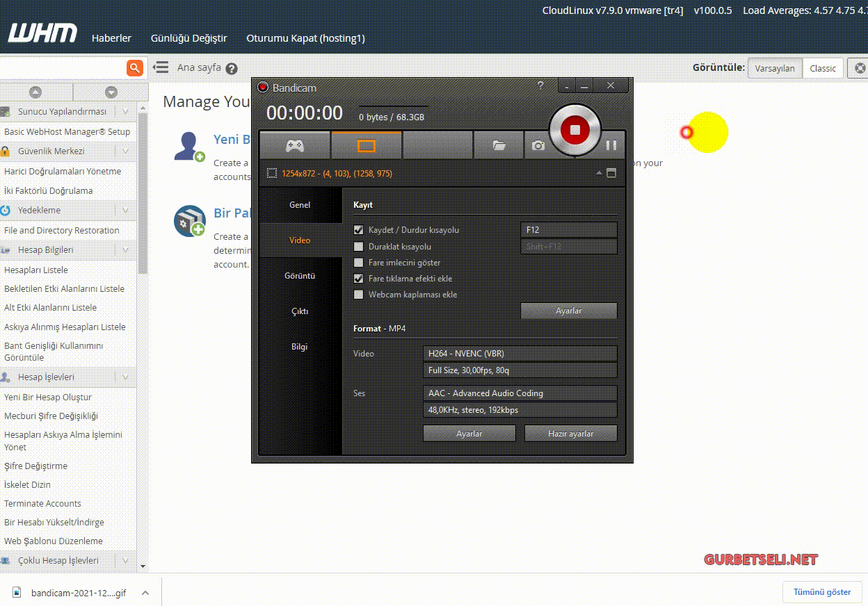Dismiss the Görüntüle bar close icon

point(860,68)
